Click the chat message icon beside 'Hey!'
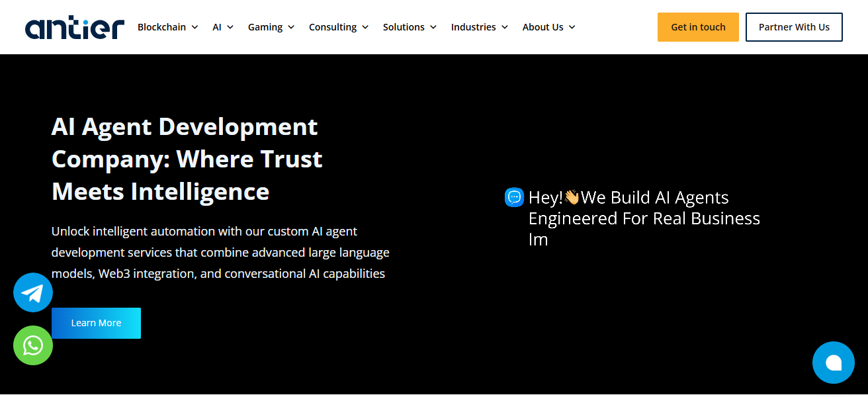This screenshot has width=868, height=397. pyautogui.click(x=514, y=197)
